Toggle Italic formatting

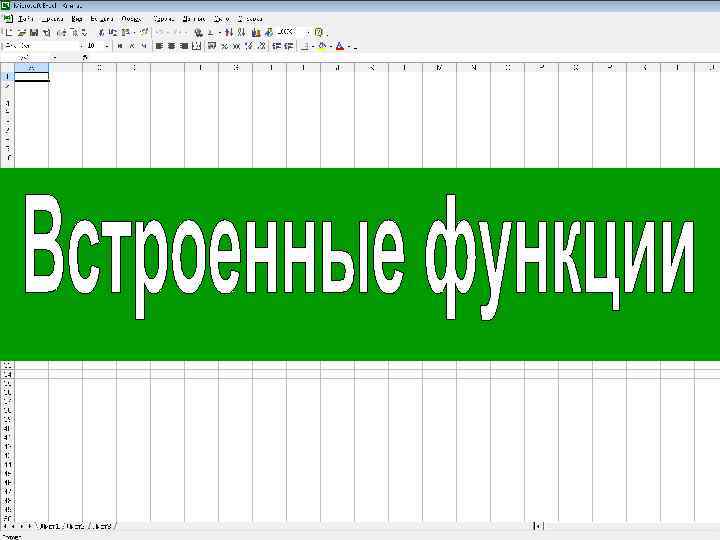tap(132, 46)
